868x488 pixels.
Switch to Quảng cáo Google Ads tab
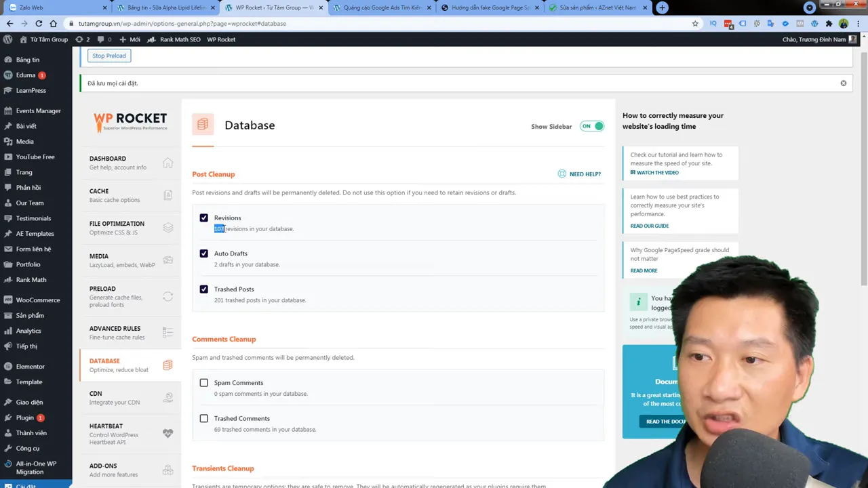(381, 7)
